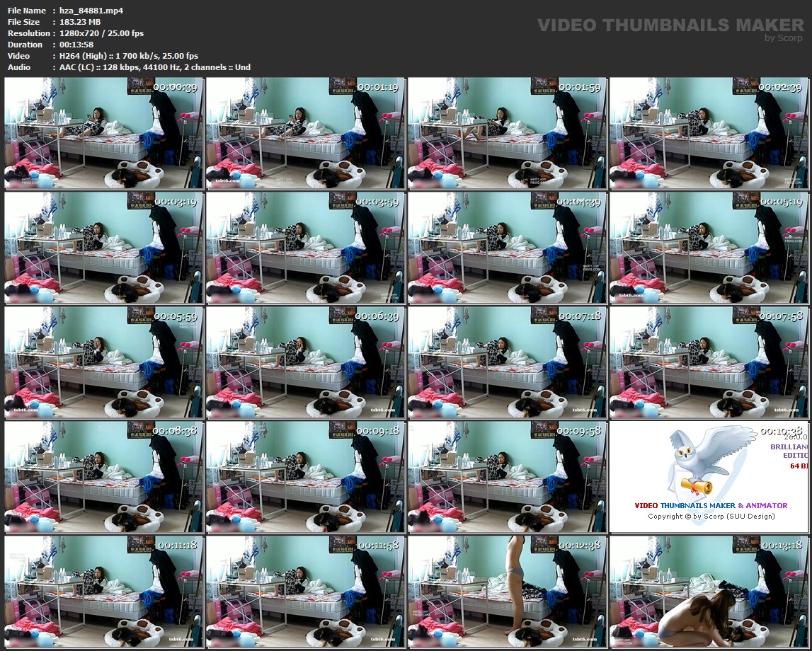Open the thumbnail stamped 00:00:39
The image size is (812, 651).
(104, 134)
